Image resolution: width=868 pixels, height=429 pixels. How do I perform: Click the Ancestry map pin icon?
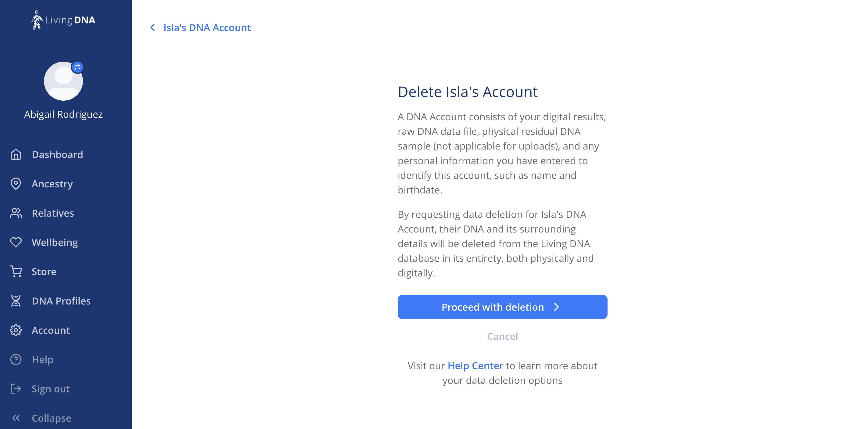[x=16, y=184]
